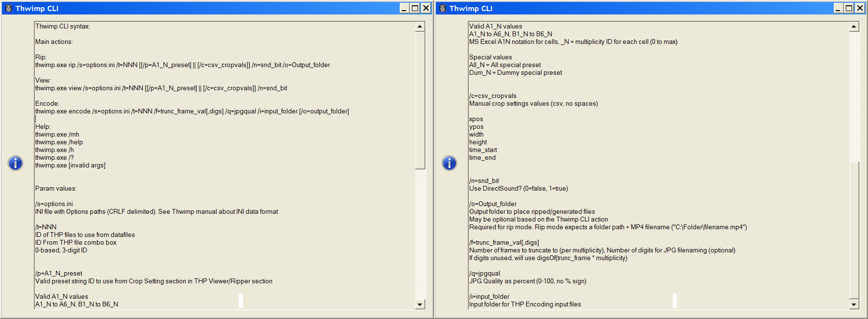
Task: Click the "MS Excel A1N notation" line
Action: point(573,42)
